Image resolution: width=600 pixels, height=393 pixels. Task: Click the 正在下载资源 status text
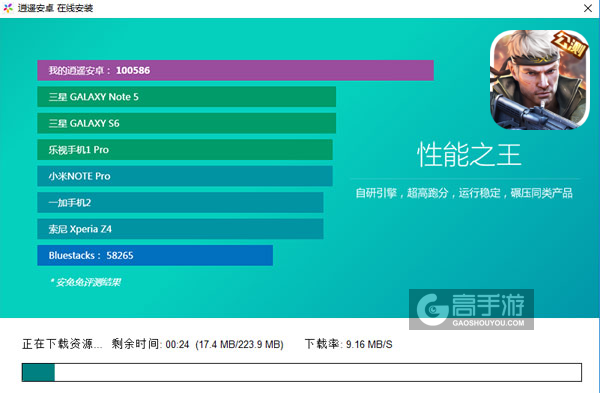[x=62, y=344]
